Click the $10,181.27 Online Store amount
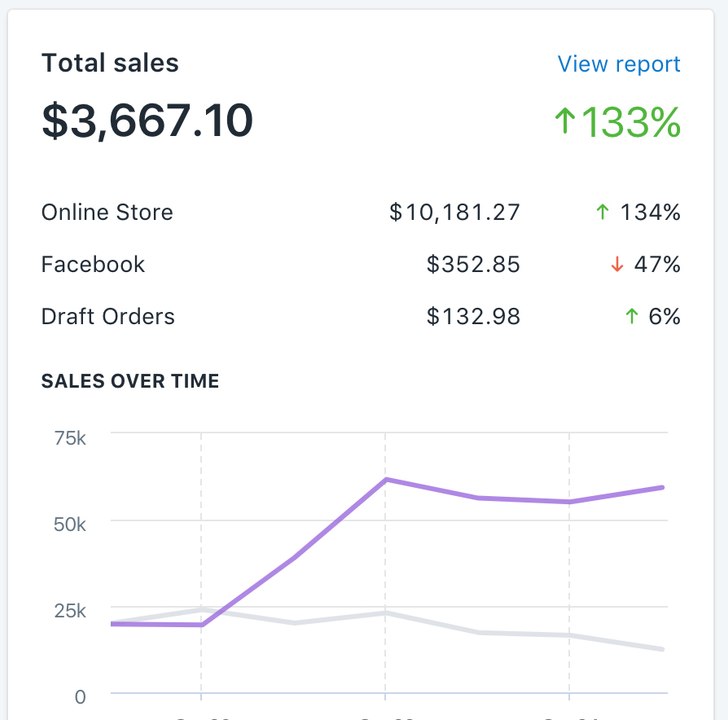The width and height of the screenshot is (728, 720). pos(455,212)
